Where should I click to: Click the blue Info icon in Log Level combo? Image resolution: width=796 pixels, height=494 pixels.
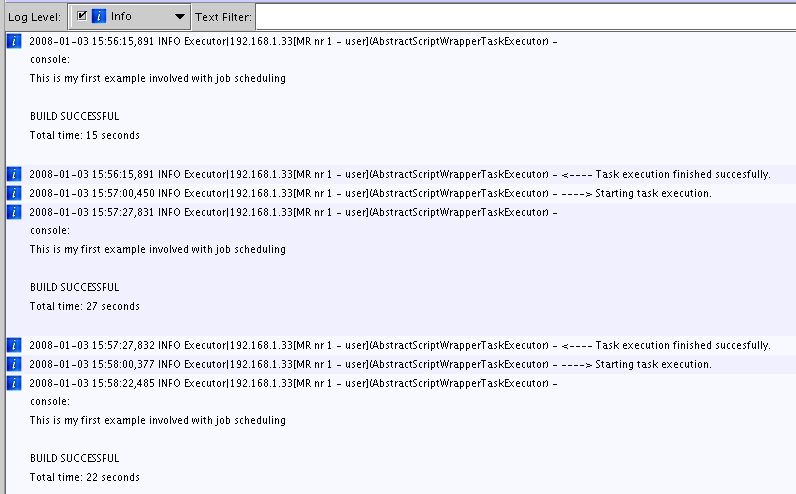(99, 16)
